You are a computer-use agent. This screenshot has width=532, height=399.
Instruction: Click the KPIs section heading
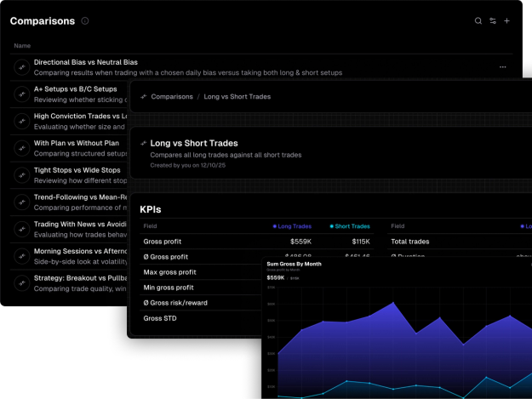151,209
